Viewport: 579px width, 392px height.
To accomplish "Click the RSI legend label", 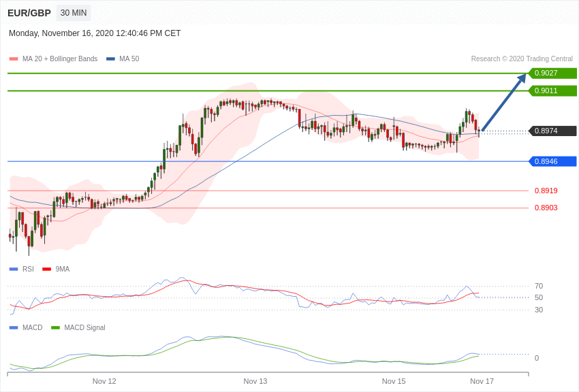I will coord(28,269).
